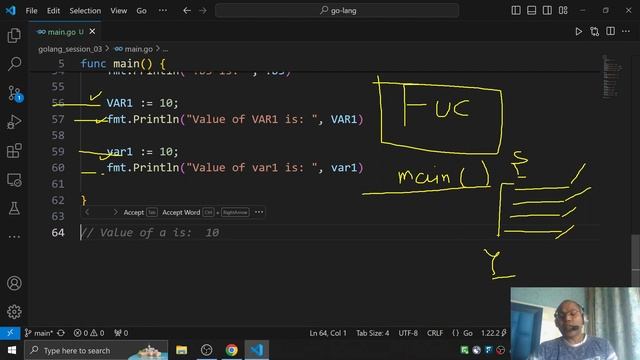Open Selection menu
This screenshot has width=640, height=360.
tap(85, 11)
